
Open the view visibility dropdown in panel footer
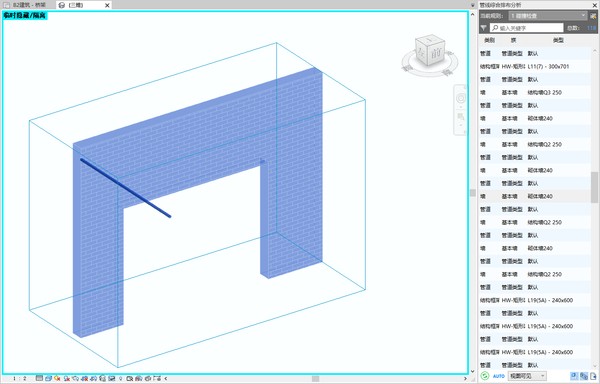[x=527, y=376]
